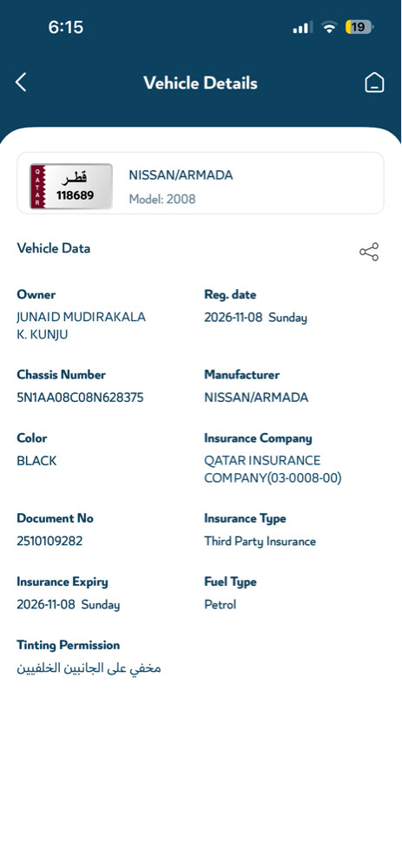This screenshot has width=402, height=868.
Task: Open the home icon in header
Action: click(x=374, y=82)
